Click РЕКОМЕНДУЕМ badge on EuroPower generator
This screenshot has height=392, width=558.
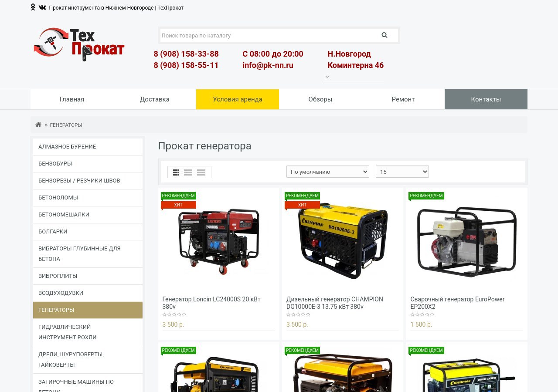426,196
